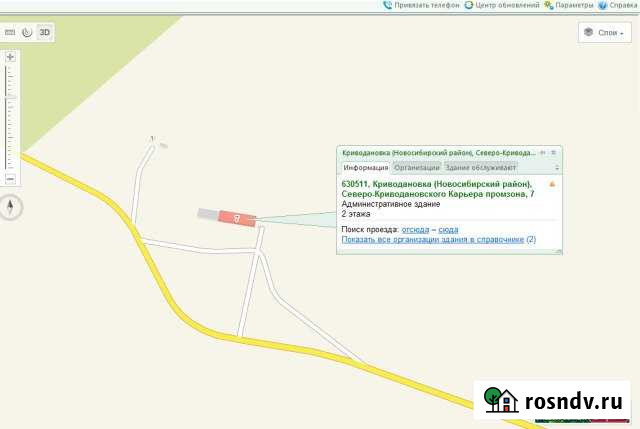Switch to the Информация tab
The width and height of the screenshot is (640, 429).
coord(364,167)
